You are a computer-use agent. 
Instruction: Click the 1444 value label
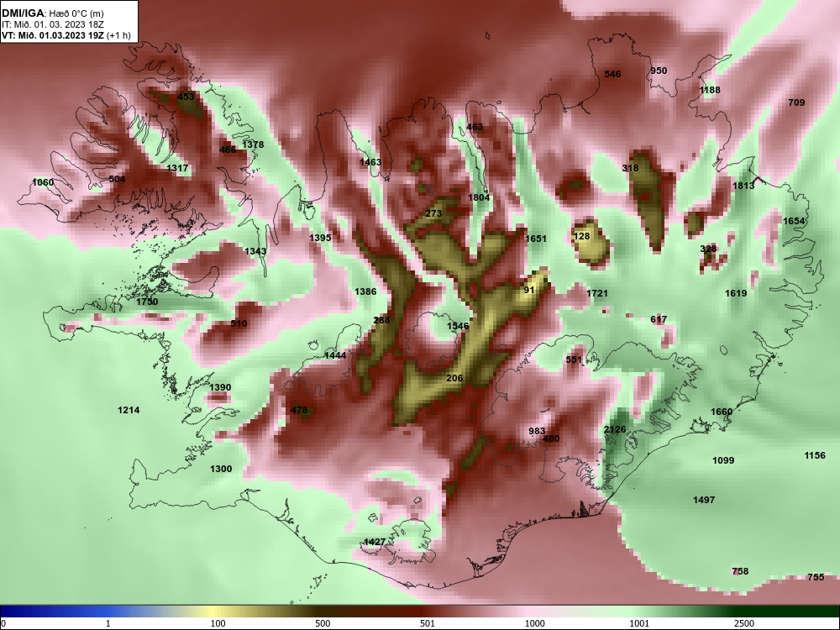coord(335,355)
